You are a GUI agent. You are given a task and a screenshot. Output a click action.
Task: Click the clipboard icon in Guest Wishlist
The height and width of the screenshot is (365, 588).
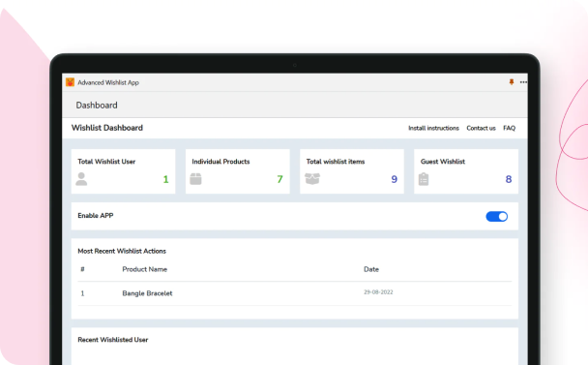424,179
